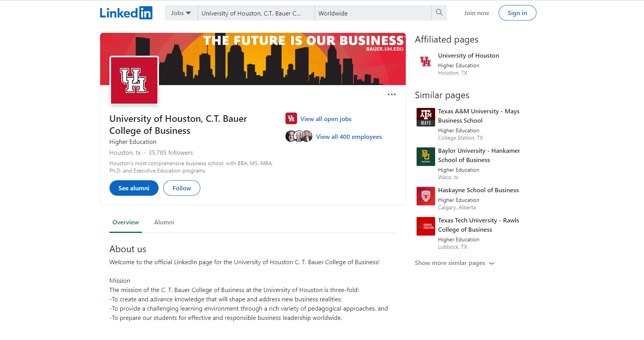
Task: Click the employee avatars cluster
Action: click(x=299, y=136)
